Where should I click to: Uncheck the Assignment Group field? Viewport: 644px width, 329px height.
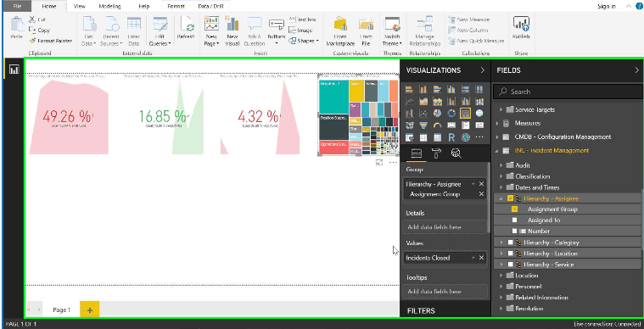515,209
